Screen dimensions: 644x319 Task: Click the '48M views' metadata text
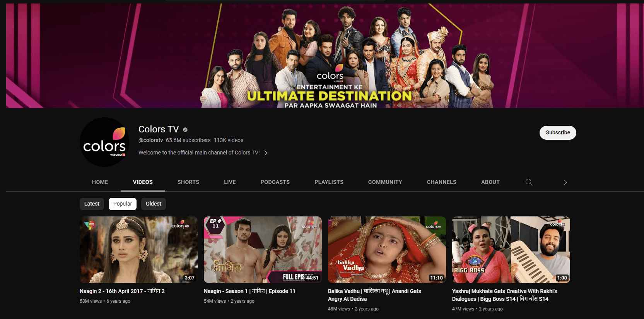click(339, 309)
